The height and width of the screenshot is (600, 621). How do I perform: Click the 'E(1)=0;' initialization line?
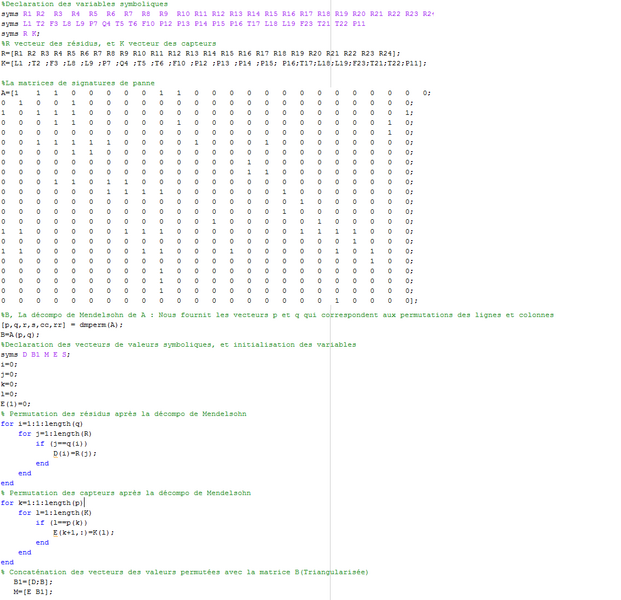18,402
